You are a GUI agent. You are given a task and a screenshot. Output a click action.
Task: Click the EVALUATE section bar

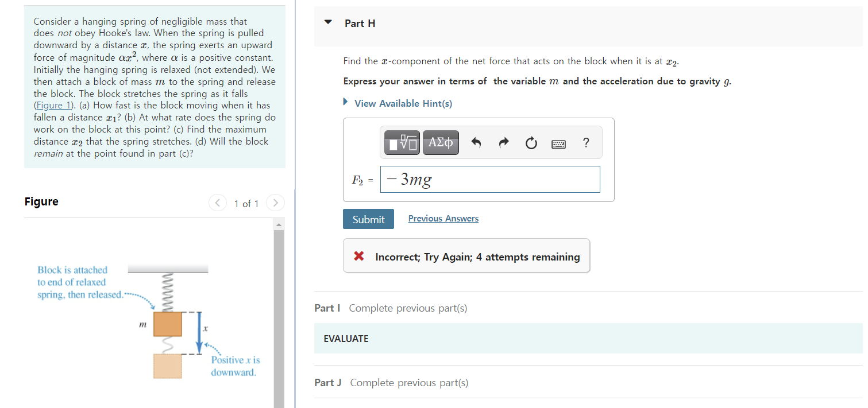tap(345, 339)
